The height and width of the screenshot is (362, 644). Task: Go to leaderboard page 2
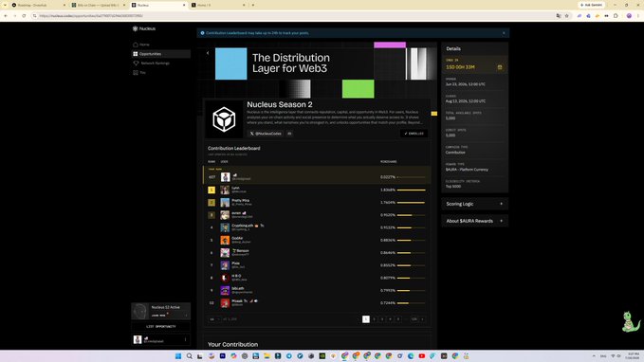click(374, 319)
